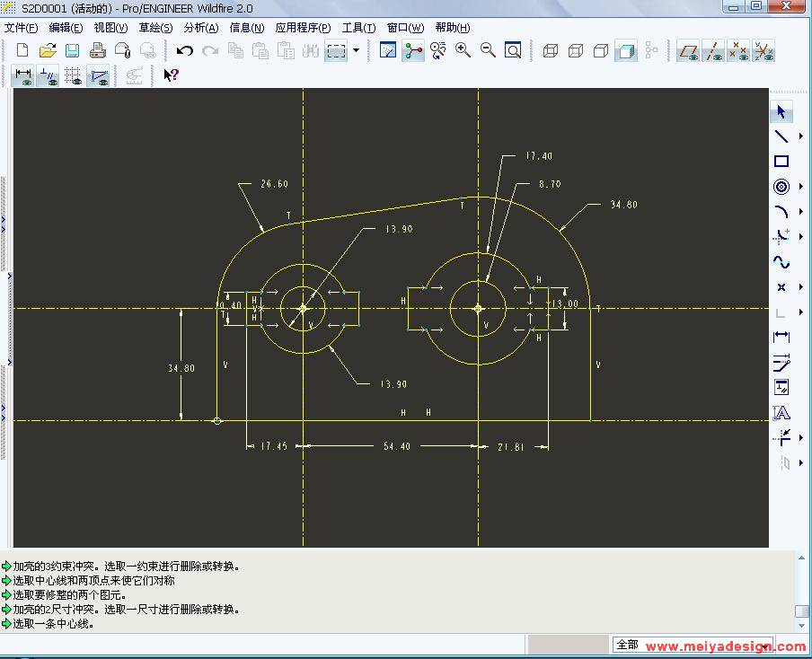This screenshot has height=659, width=812.
Task: Toggle sketch grid display
Action: 74,75
